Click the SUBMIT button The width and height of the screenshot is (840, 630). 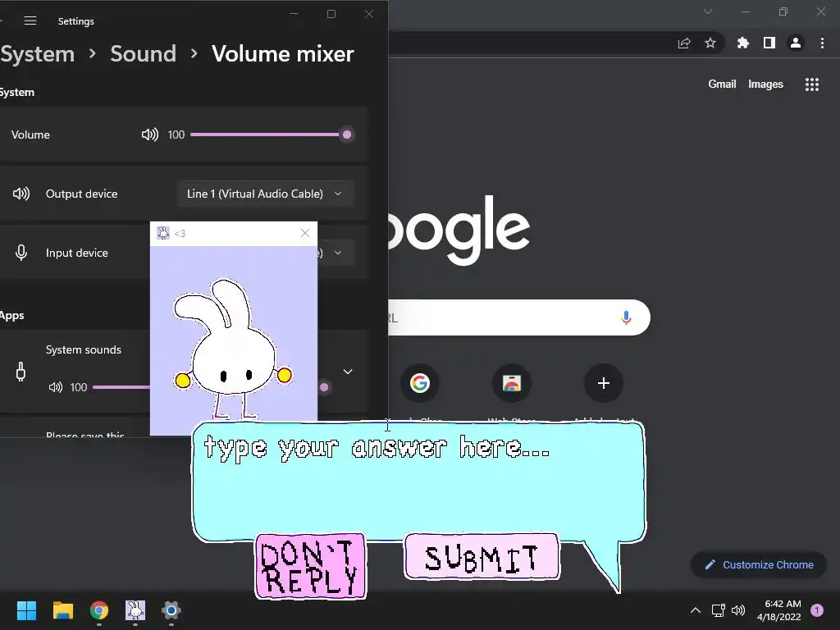point(482,557)
